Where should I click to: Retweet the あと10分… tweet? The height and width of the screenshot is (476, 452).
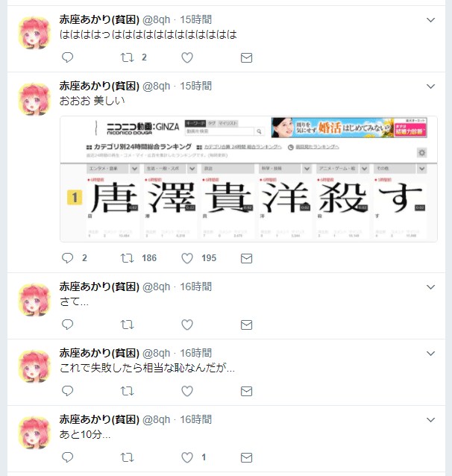(128, 457)
